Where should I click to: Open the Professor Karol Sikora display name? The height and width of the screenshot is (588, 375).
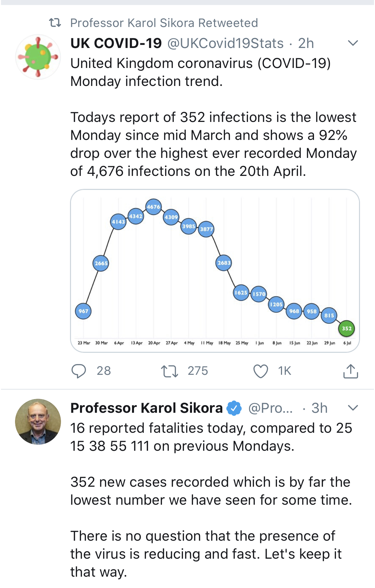click(x=147, y=408)
